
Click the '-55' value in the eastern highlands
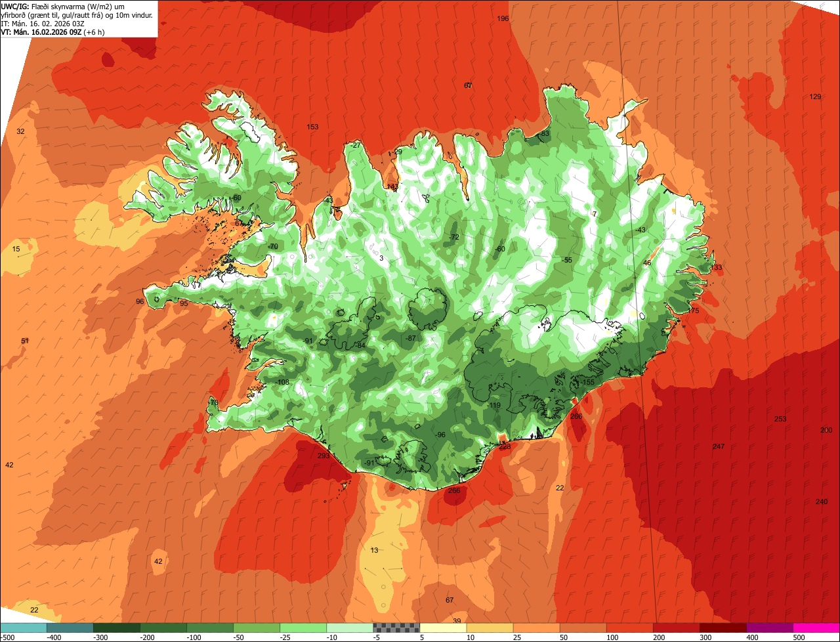[x=566, y=261]
